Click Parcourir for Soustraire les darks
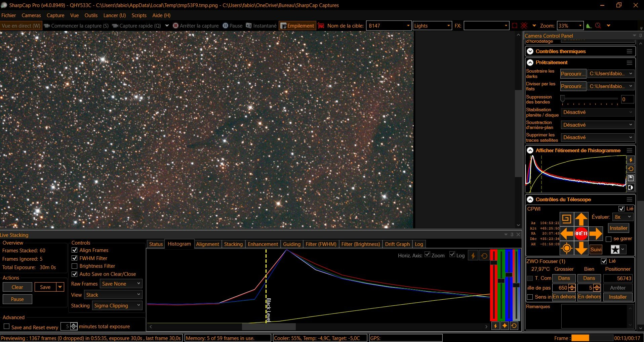The width and height of the screenshot is (644, 342). click(573, 74)
